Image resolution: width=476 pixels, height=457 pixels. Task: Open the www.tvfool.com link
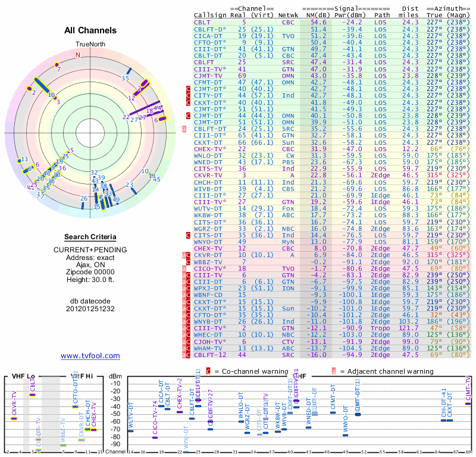pyautogui.click(x=90, y=356)
